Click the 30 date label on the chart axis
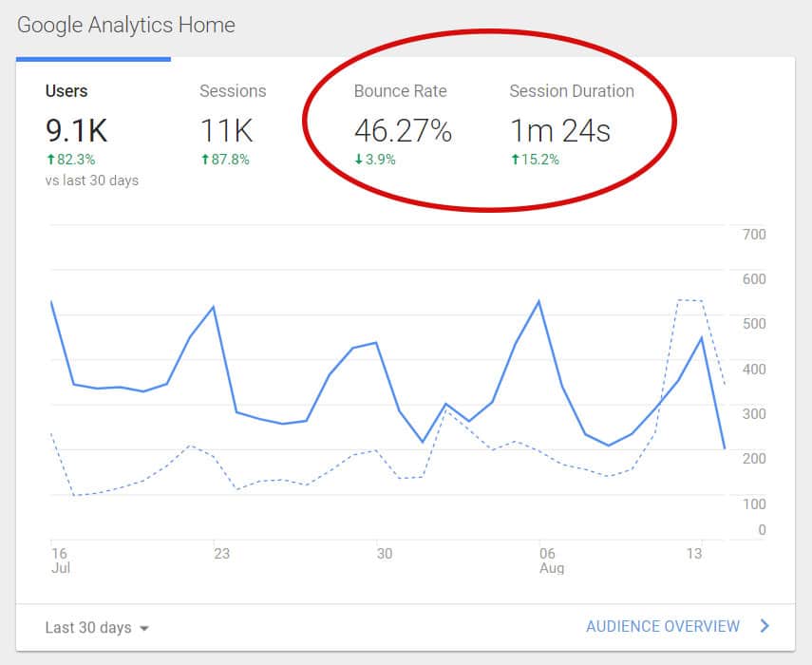 tap(385, 554)
